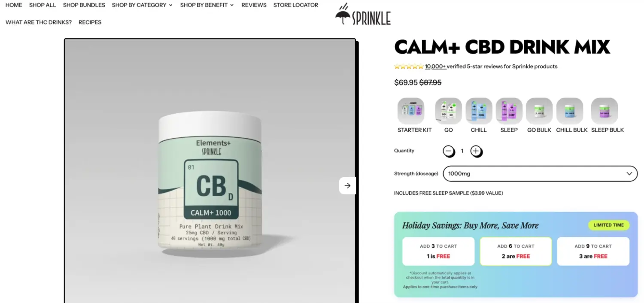Advance to next product image arrow
The height and width of the screenshot is (303, 644).
point(347,185)
